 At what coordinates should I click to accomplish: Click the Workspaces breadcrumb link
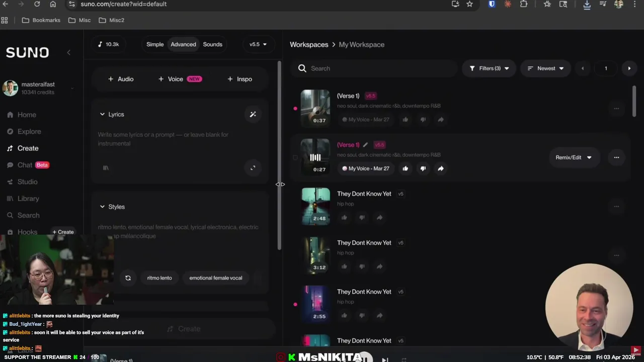pos(309,44)
